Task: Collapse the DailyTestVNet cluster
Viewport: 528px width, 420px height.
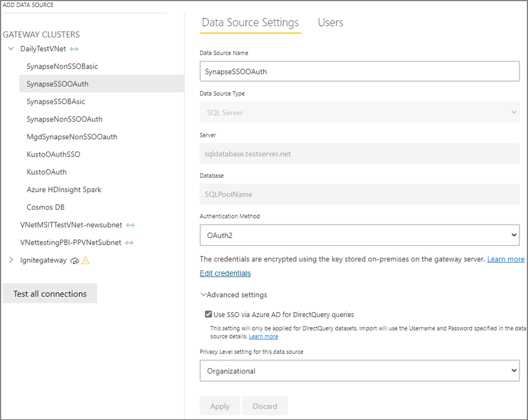Action: 10,48
